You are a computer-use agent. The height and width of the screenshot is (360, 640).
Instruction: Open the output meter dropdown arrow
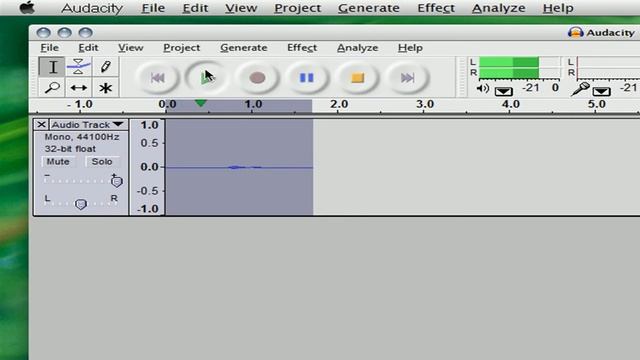click(504, 91)
